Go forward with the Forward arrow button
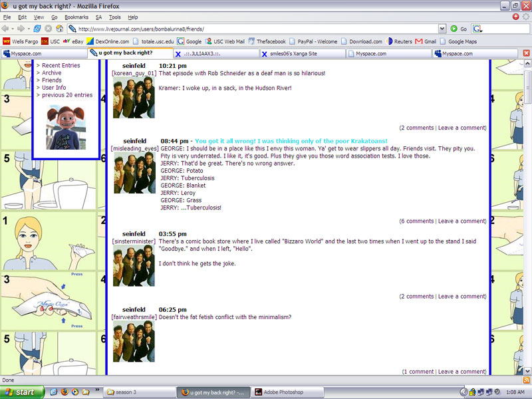The width and height of the screenshot is (532, 399). tap(21, 29)
